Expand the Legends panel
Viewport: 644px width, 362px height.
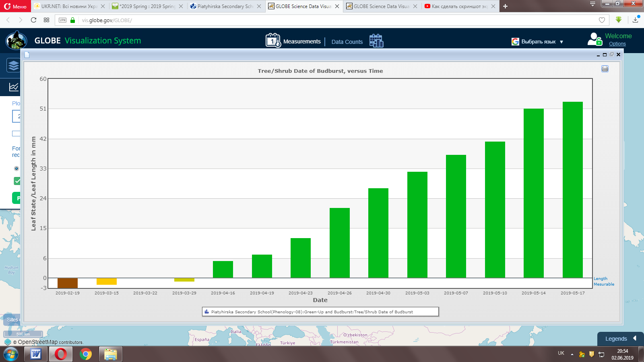click(620, 339)
